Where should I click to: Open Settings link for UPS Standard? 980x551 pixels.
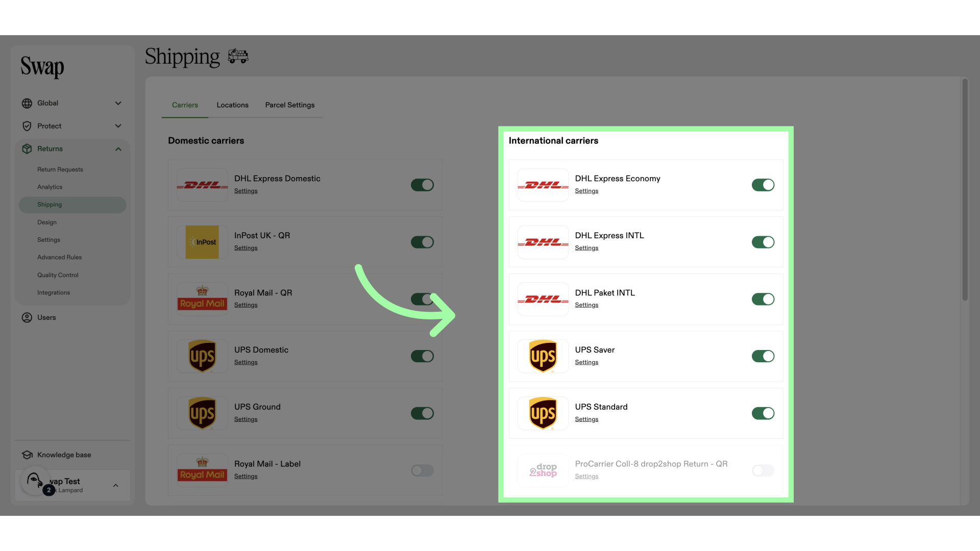[x=586, y=419]
